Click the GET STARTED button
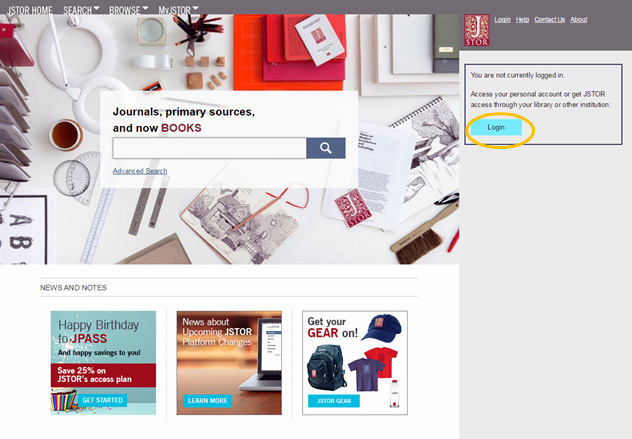The height and width of the screenshot is (439, 632). [x=102, y=400]
